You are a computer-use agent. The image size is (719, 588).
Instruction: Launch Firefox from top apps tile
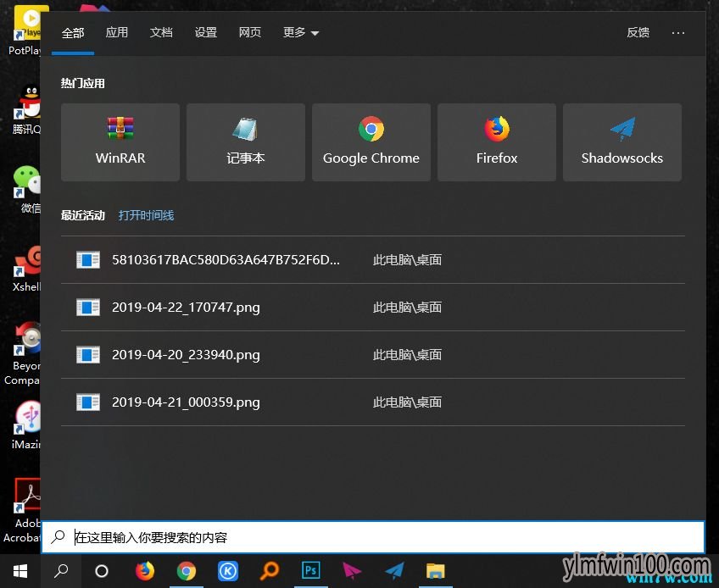tap(497, 142)
